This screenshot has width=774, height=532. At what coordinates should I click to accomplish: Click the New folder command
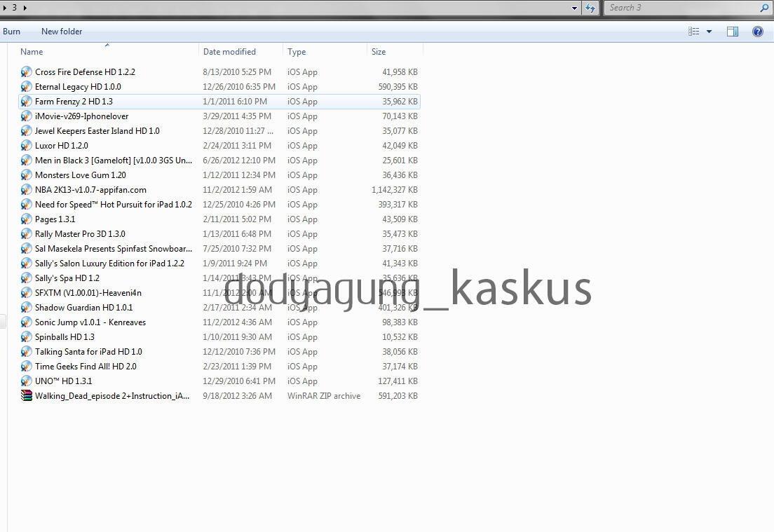62,32
